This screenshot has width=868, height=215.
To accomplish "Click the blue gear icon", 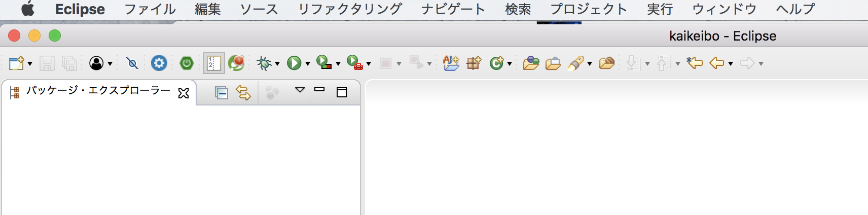I will tap(159, 63).
